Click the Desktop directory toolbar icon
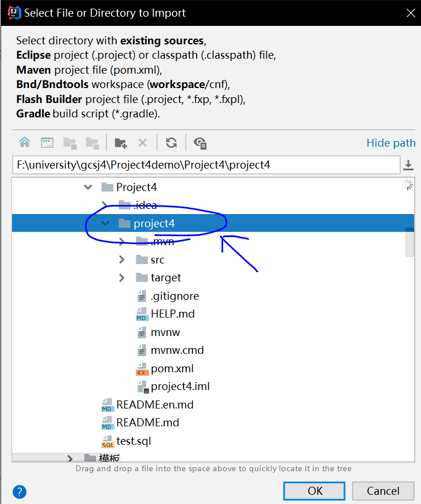Viewport: 421px width, 504px height. [47, 143]
